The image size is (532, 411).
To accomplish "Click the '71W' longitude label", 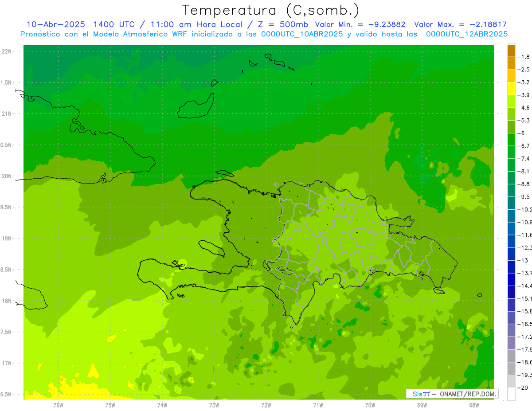I will 318,405.
